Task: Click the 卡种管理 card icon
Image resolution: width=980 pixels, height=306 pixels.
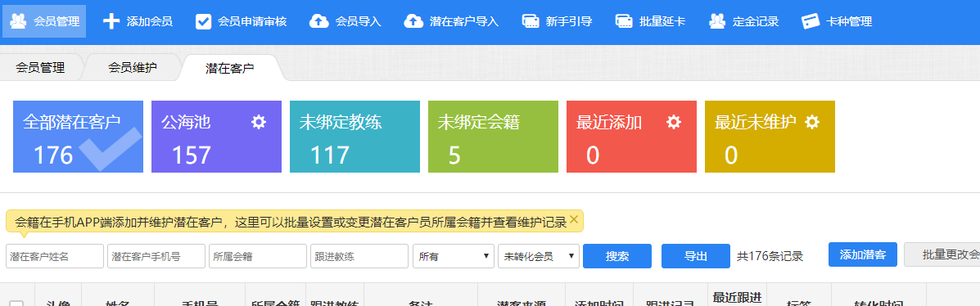Action: (x=811, y=21)
